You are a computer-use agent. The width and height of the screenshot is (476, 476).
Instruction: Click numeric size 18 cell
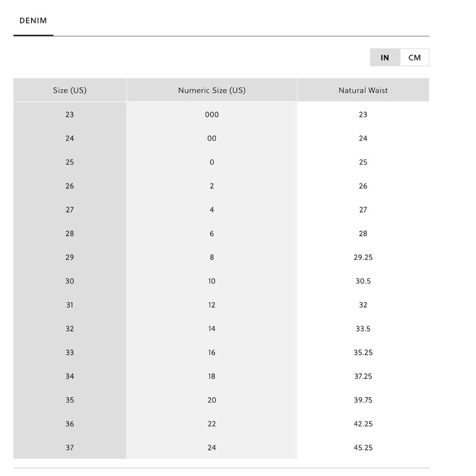tap(212, 376)
